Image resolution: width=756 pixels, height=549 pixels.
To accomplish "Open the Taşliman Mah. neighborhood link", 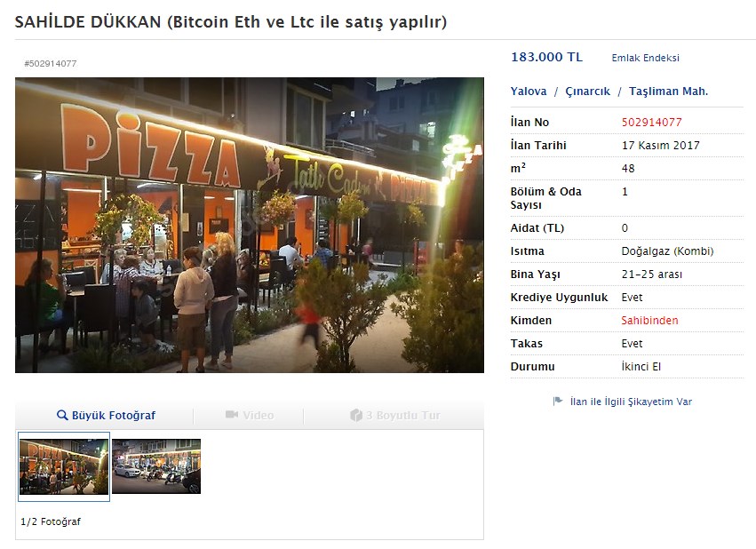I will 668,91.
